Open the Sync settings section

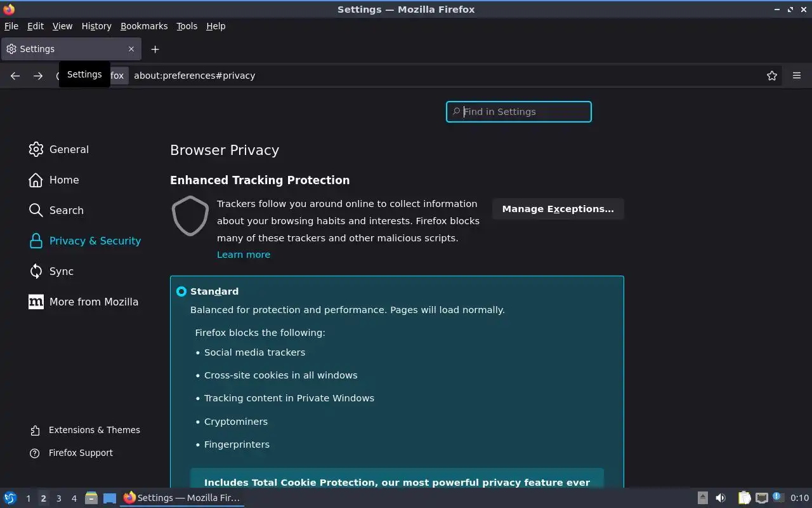(x=51, y=271)
